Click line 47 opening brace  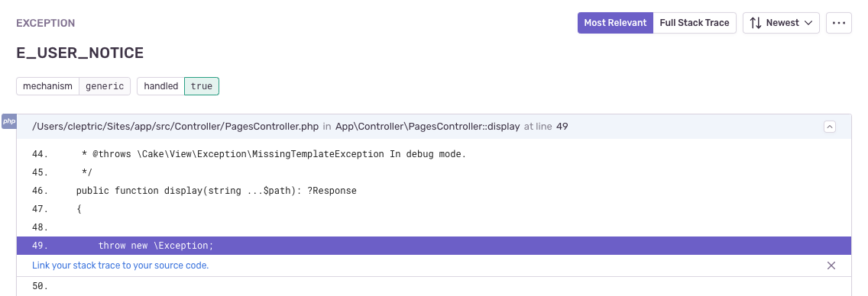tap(79, 209)
